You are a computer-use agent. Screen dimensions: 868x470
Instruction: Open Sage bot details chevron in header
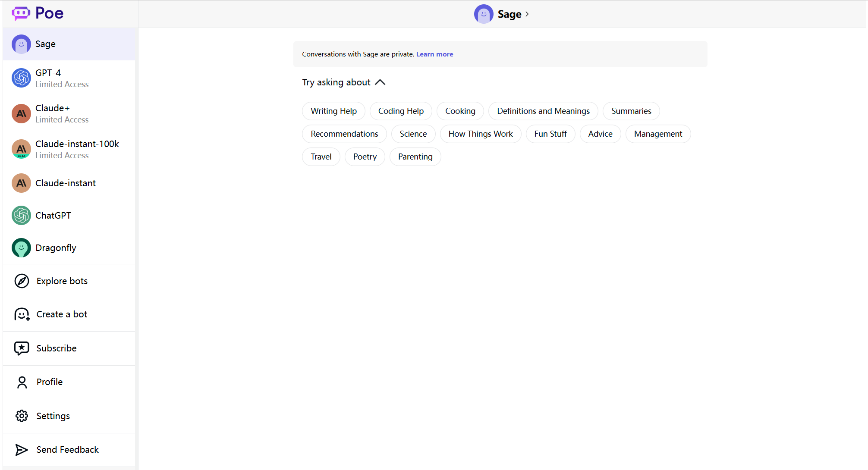click(x=527, y=14)
